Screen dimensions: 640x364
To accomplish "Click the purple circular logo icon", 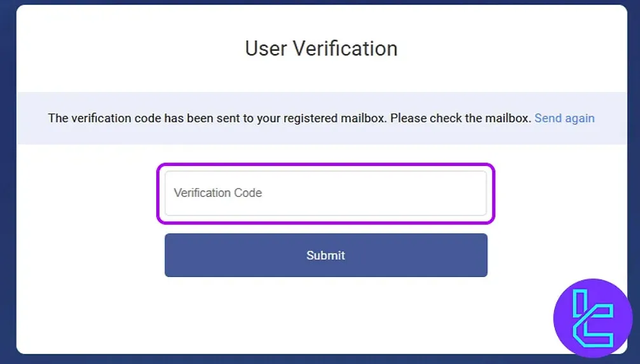I will coord(592,318).
